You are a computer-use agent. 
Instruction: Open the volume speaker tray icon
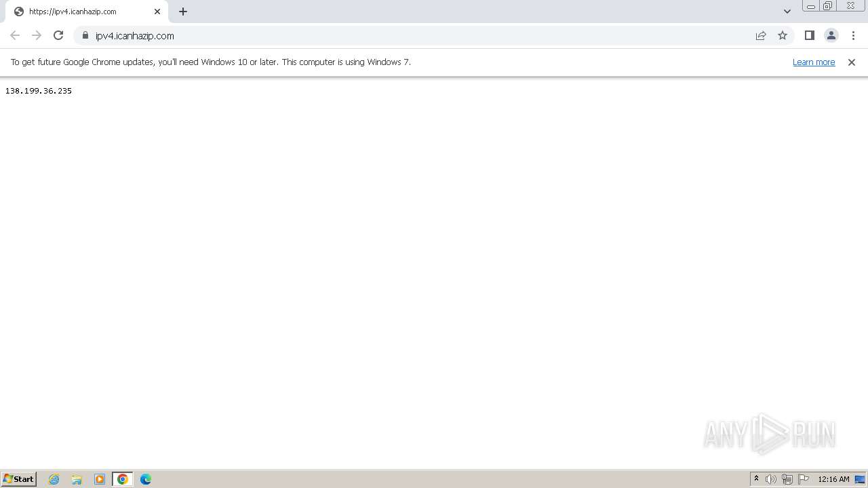click(771, 479)
